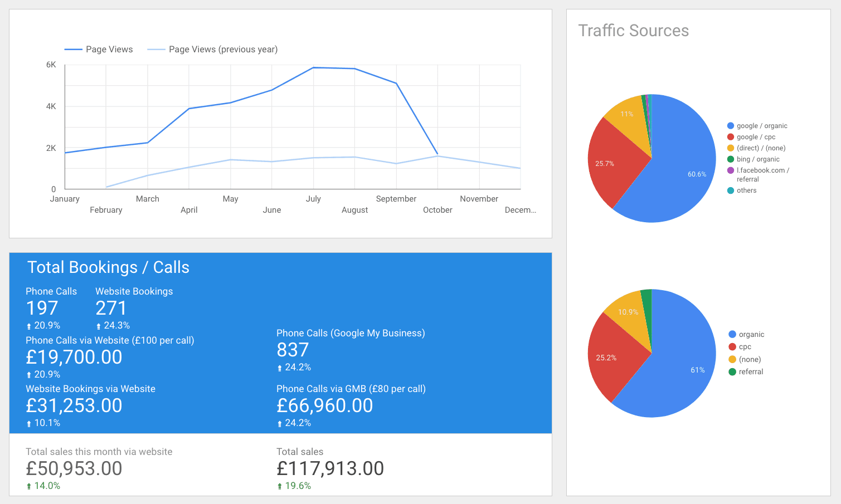Click the Page Views legend line
Viewport: 841px width, 504px height.
click(x=73, y=50)
